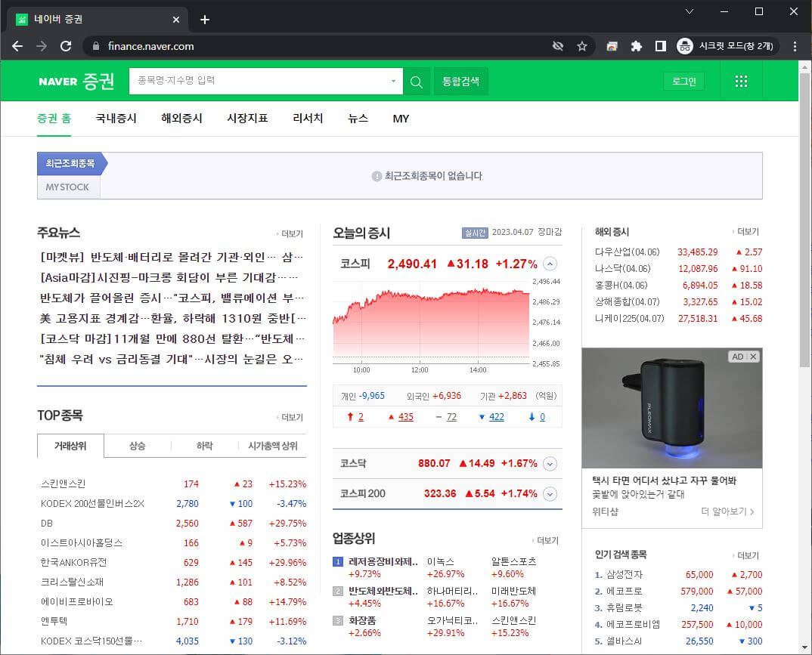
Task: Open 국내증시 menu
Action: [116, 119]
